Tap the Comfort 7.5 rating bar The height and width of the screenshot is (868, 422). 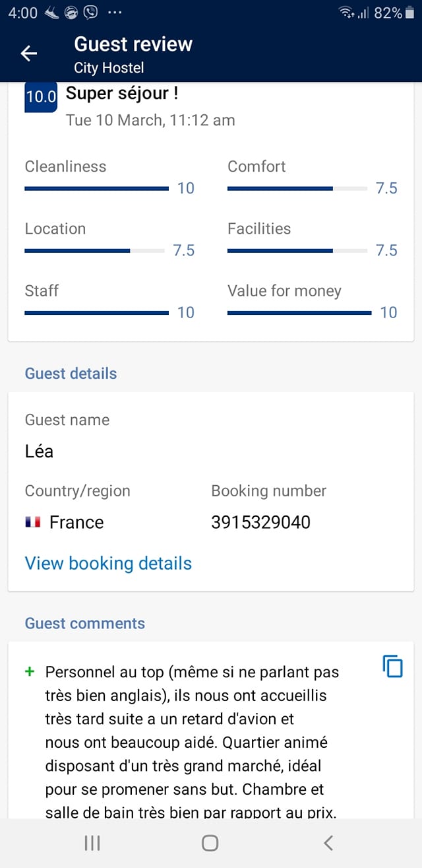point(297,189)
